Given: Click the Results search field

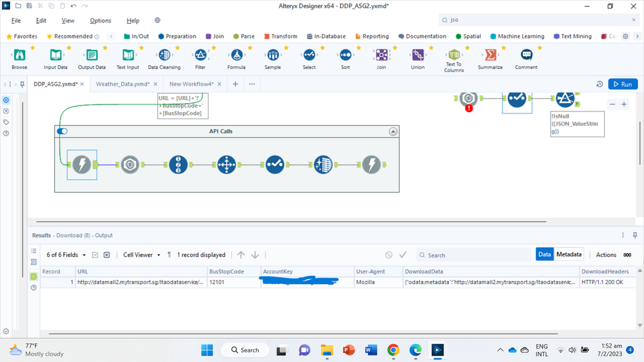Looking at the screenshot, I should [474, 255].
